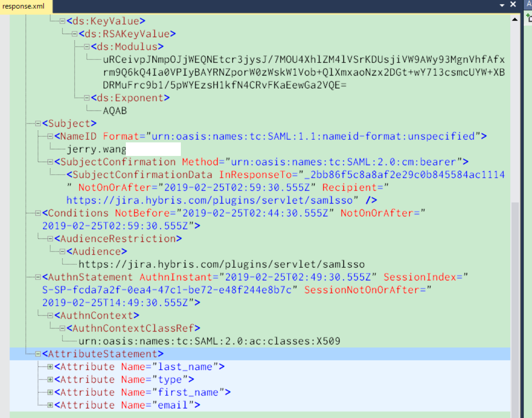
Task: Select the AttributeStatement tag
Action: (103, 354)
